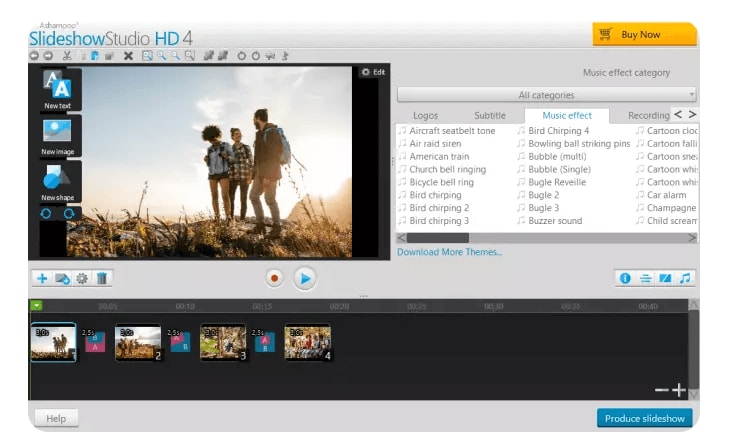Click the redo arrow in the top toolbar

(48, 56)
